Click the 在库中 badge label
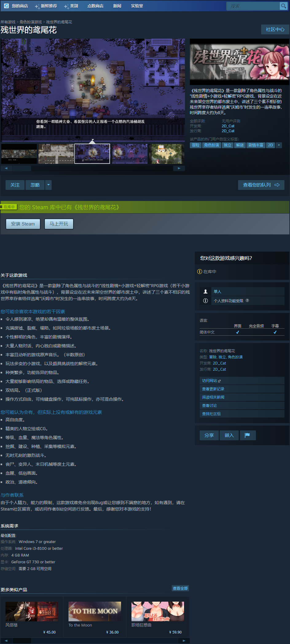Screen dimensions: 290x644 (x=9, y=207)
